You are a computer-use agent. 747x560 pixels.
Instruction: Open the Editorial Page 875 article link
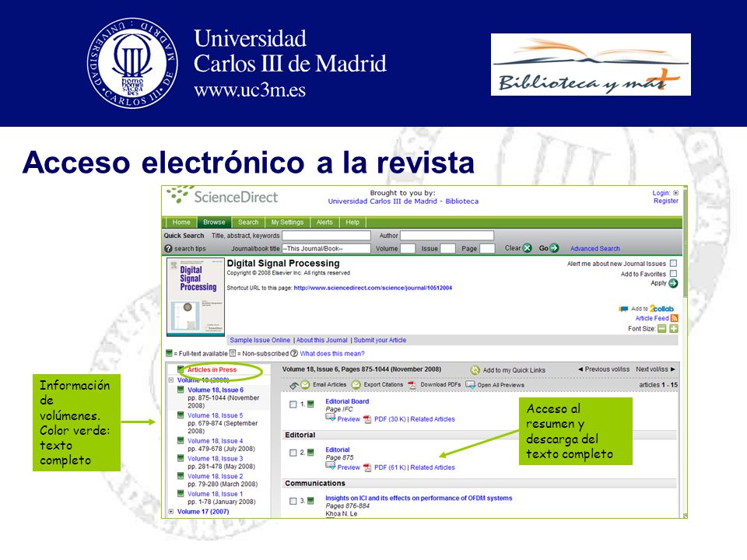point(337,450)
